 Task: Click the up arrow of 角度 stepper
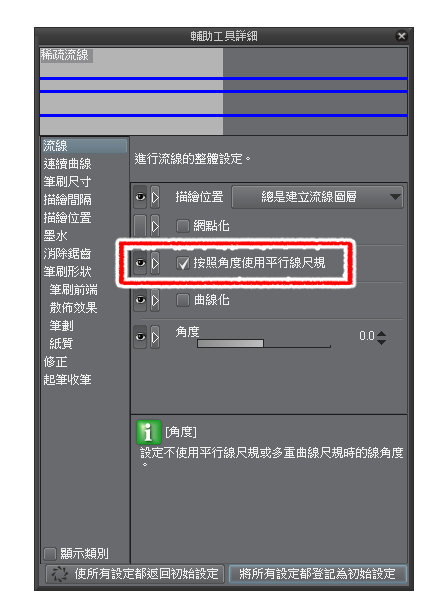click(x=381, y=333)
